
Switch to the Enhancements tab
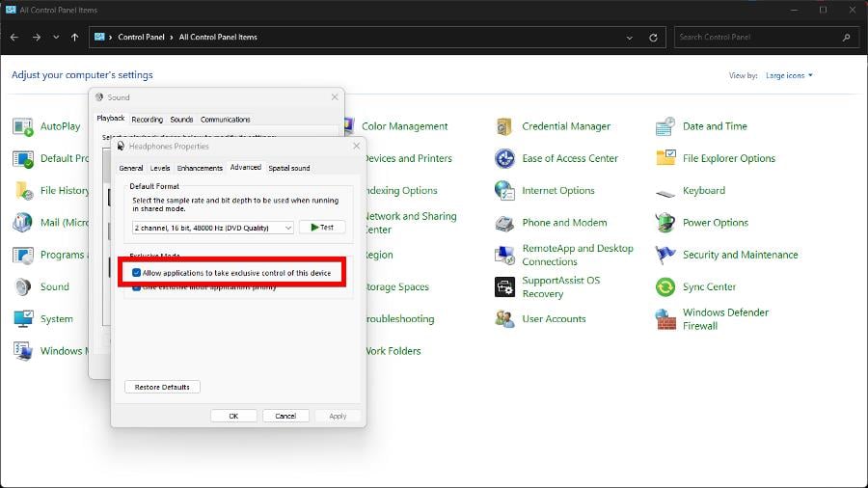[200, 168]
